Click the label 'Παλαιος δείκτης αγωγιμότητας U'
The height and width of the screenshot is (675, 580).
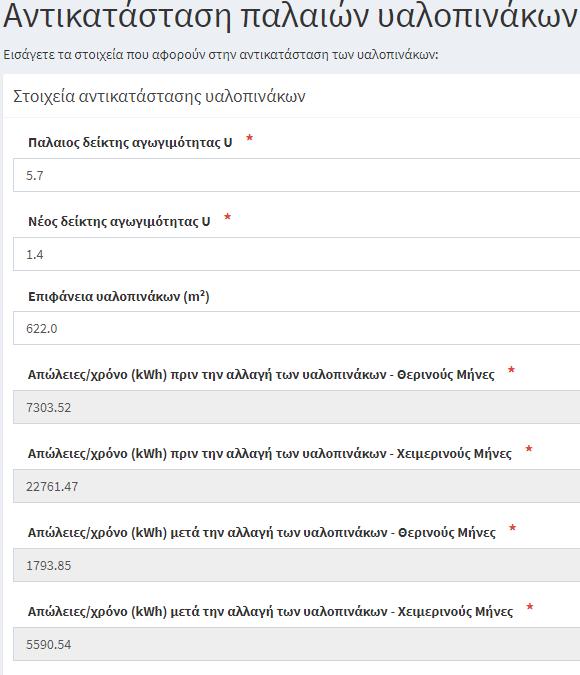click(130, 142)
